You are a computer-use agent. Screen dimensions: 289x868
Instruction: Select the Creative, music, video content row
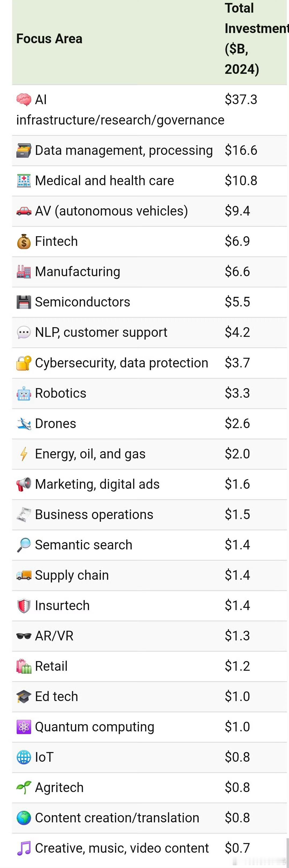[149, 848]
